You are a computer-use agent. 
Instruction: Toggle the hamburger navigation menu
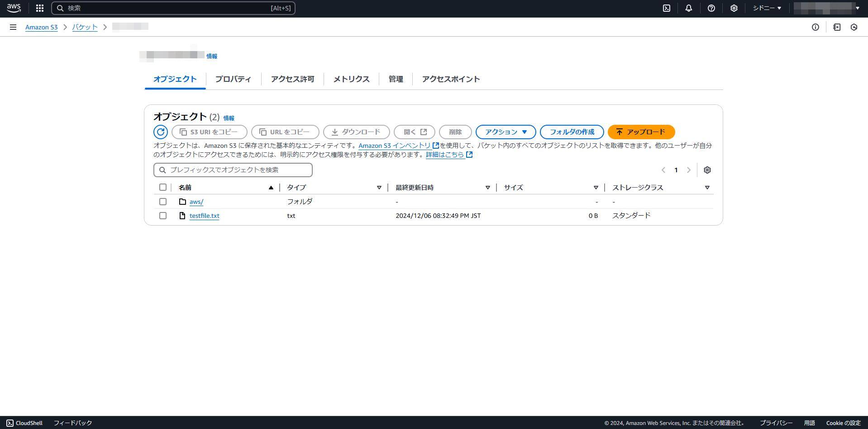(13, 27)
